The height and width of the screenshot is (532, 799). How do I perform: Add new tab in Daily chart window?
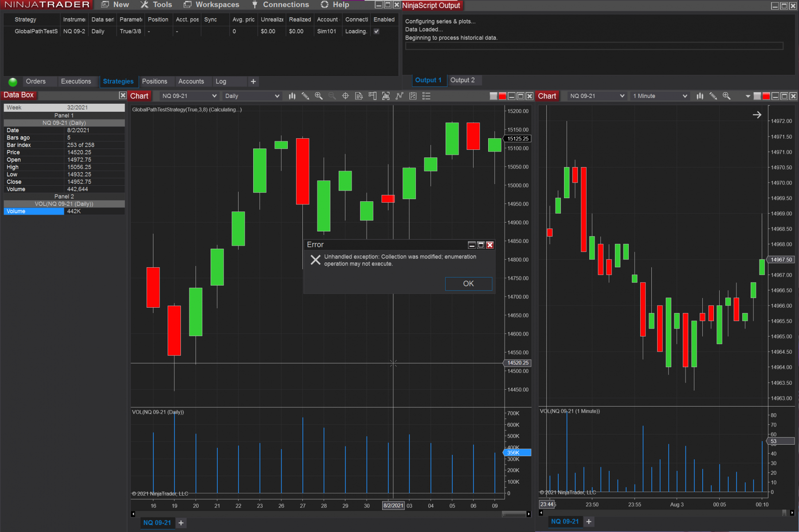tap(181, 523)
